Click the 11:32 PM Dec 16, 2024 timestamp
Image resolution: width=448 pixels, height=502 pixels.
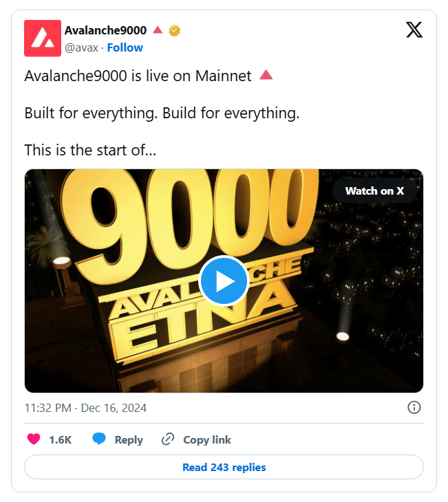85,408
